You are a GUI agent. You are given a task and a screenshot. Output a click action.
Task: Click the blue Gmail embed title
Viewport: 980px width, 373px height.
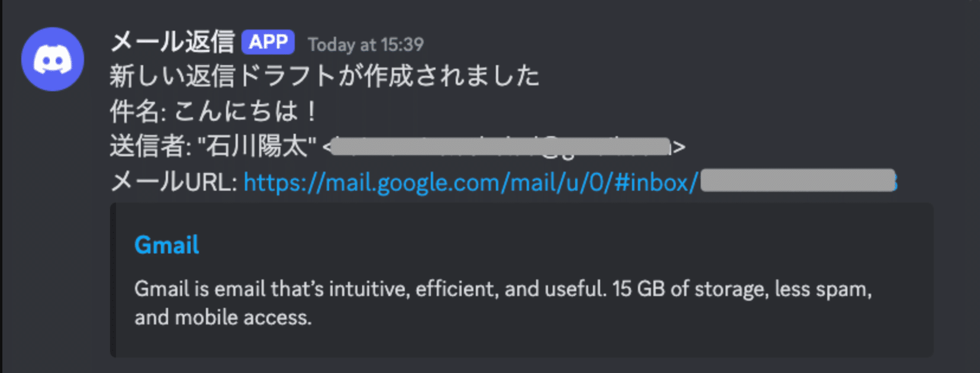pos(167,245)
